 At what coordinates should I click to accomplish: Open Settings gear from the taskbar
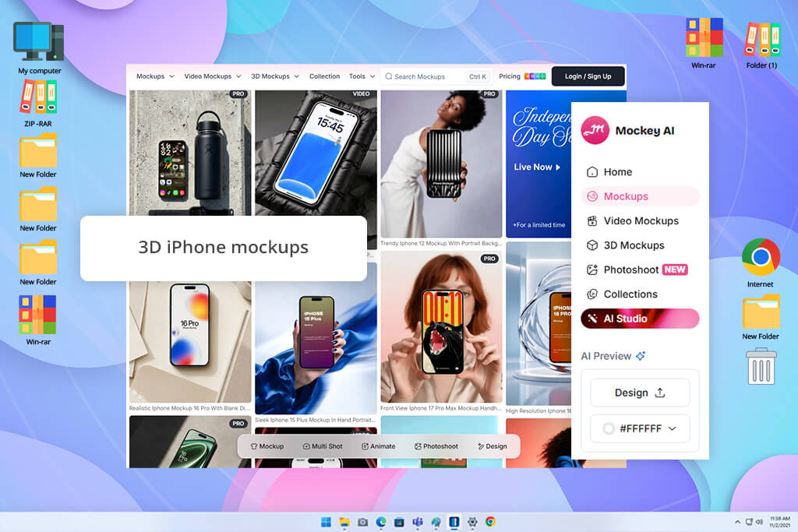472,522
